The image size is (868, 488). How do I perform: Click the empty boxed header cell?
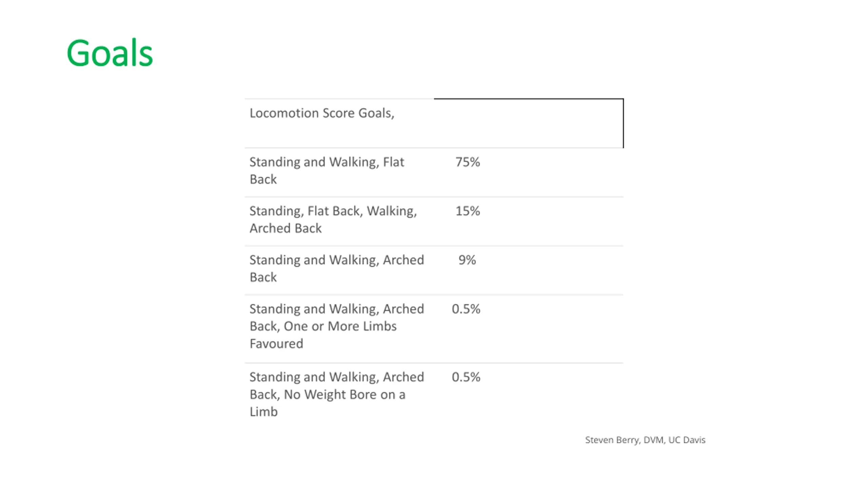529,123
